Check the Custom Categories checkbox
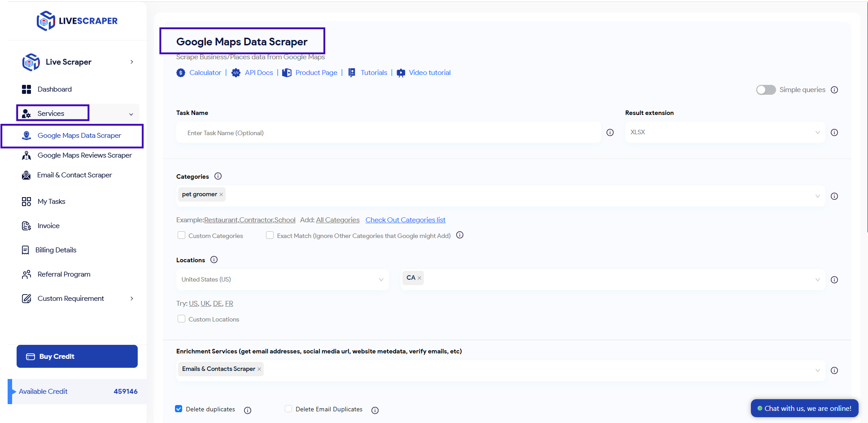The height and width of the screenshot is (423, 868). pyautogui.click(x=181, y=235)
